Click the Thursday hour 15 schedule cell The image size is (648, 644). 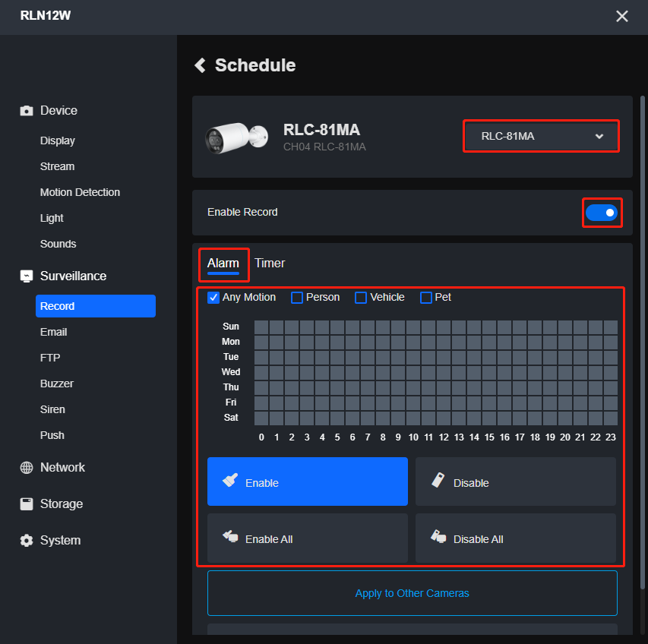(x=489, y=388)
